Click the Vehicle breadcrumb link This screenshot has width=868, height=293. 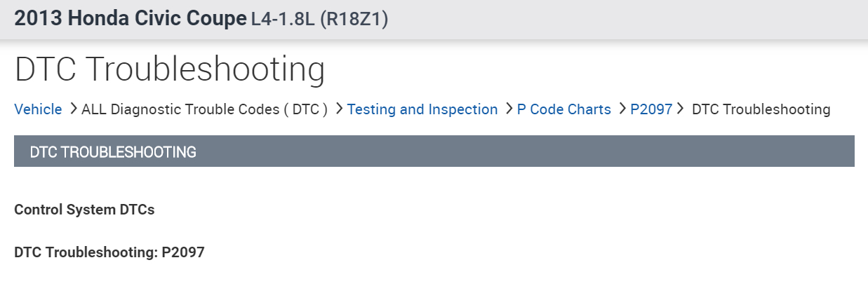(x=38, y=109)
